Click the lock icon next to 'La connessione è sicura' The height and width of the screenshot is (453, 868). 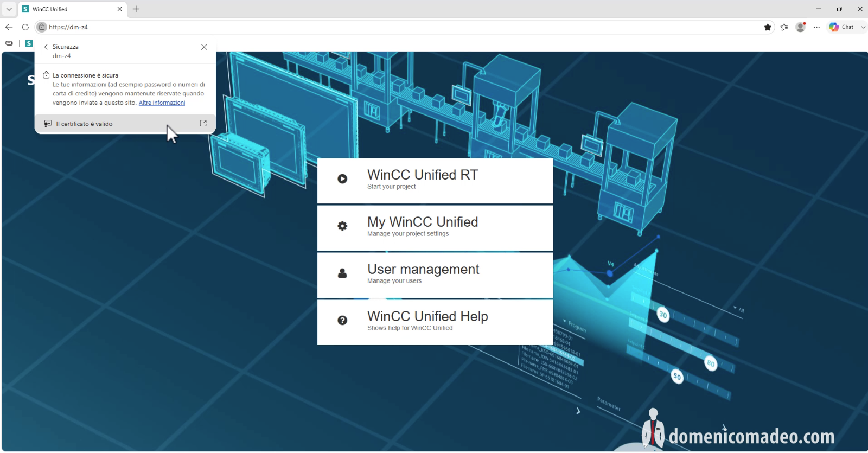click(x=46, y=75)
